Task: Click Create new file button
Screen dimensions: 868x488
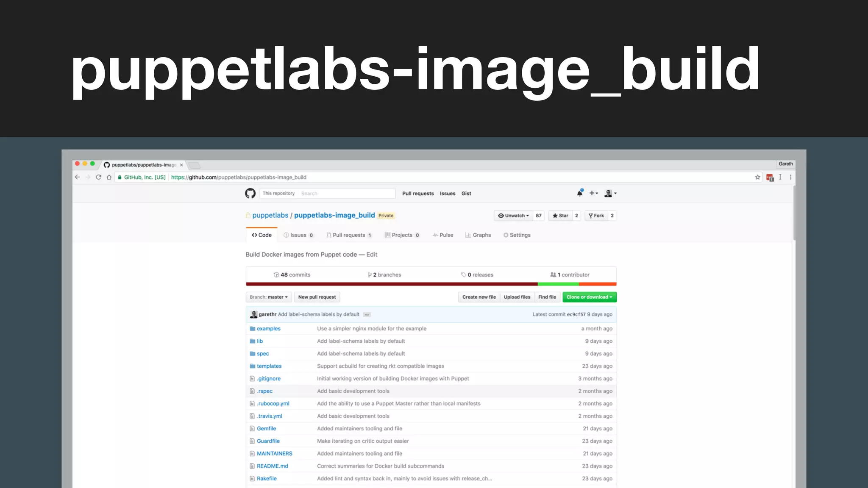Action: point(479,297)
